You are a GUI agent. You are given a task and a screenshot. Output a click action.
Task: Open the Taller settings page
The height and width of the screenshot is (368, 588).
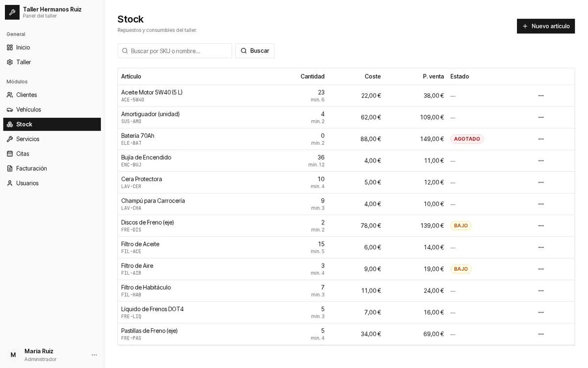(52, 62)
